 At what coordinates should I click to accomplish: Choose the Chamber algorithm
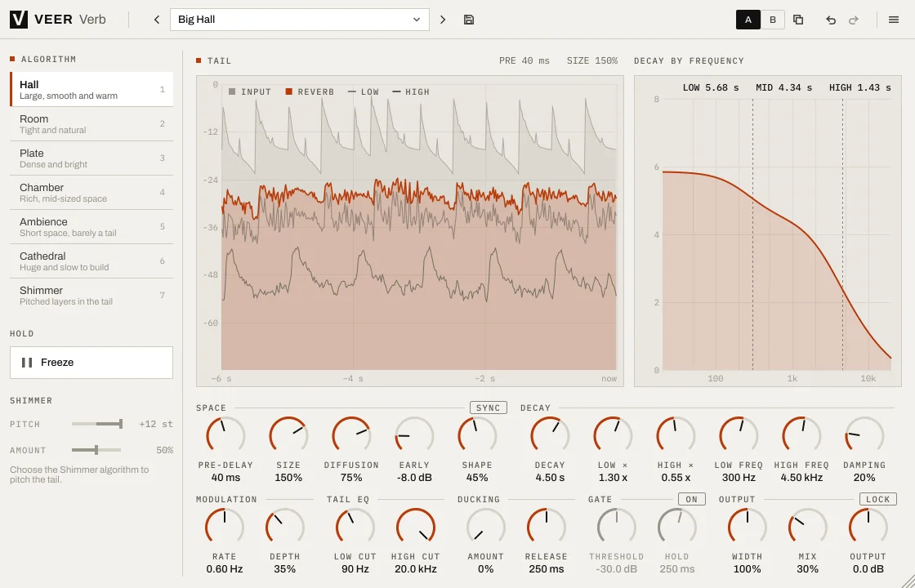(x=91, y=193)
